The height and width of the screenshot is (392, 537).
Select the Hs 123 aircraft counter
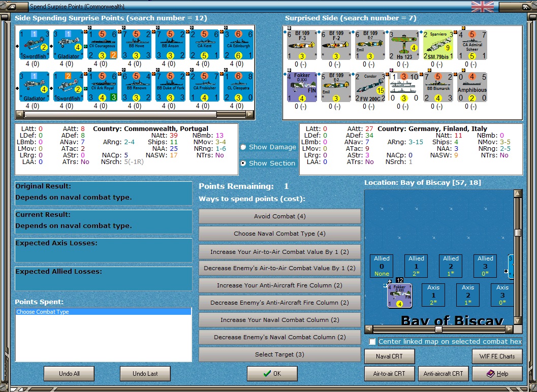click(404, 45)
